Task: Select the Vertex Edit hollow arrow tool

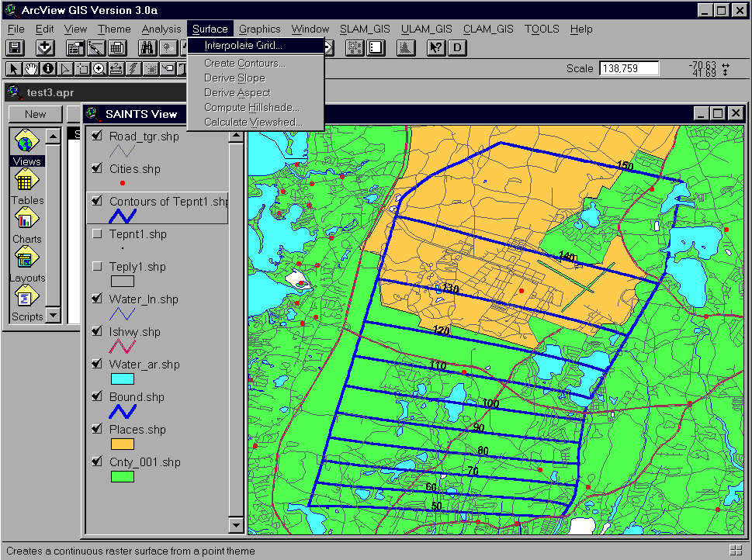Action: coord(65,69)
